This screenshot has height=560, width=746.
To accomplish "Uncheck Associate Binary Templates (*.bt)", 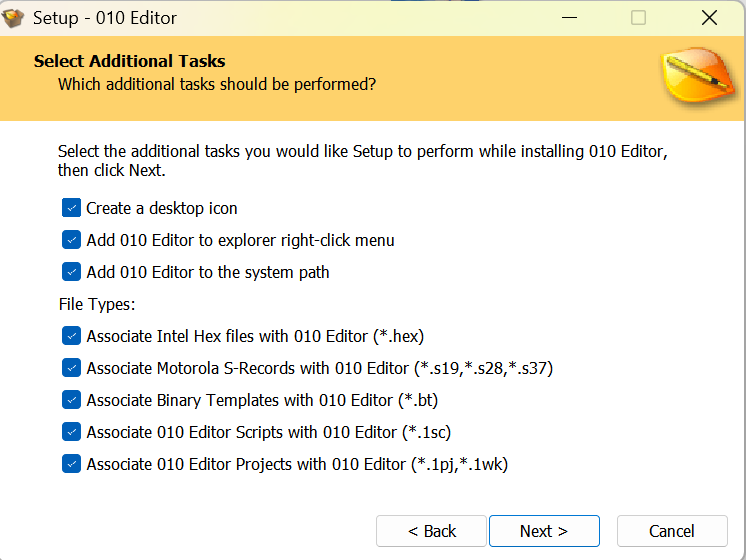I will (x=71, y=400).
